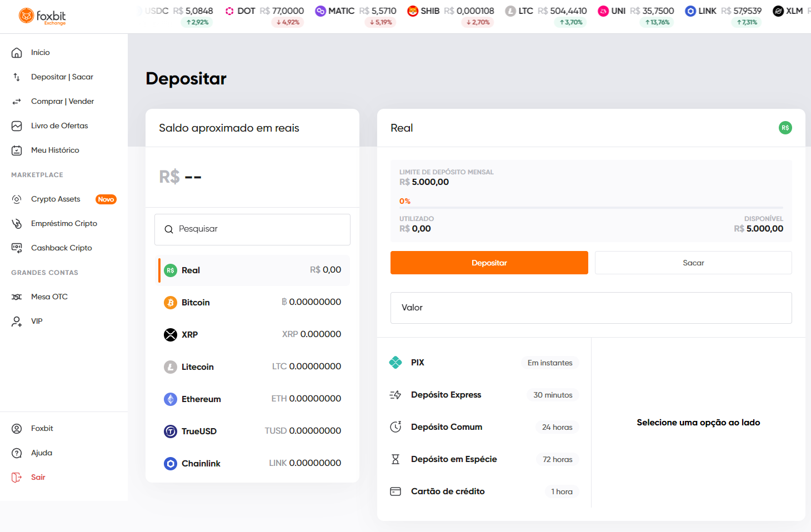Click the Ethereum coin icon
The width and height of the screenshot is (811, 532).
171,399
